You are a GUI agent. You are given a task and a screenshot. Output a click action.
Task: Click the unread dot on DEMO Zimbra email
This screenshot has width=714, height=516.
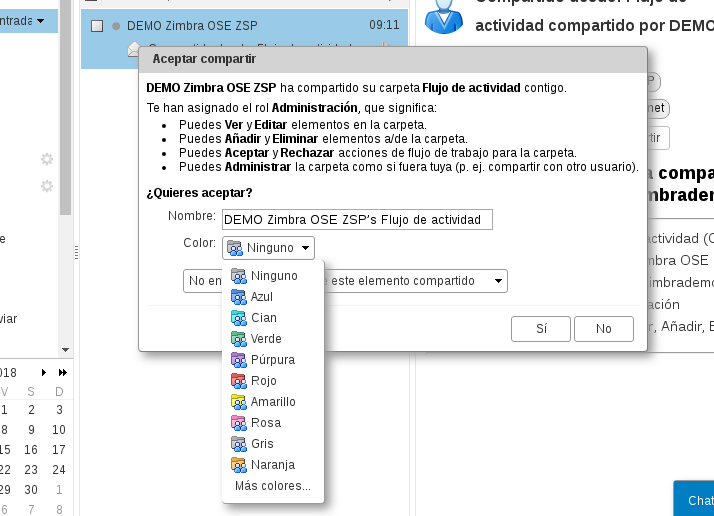click(x=116, y=26)
